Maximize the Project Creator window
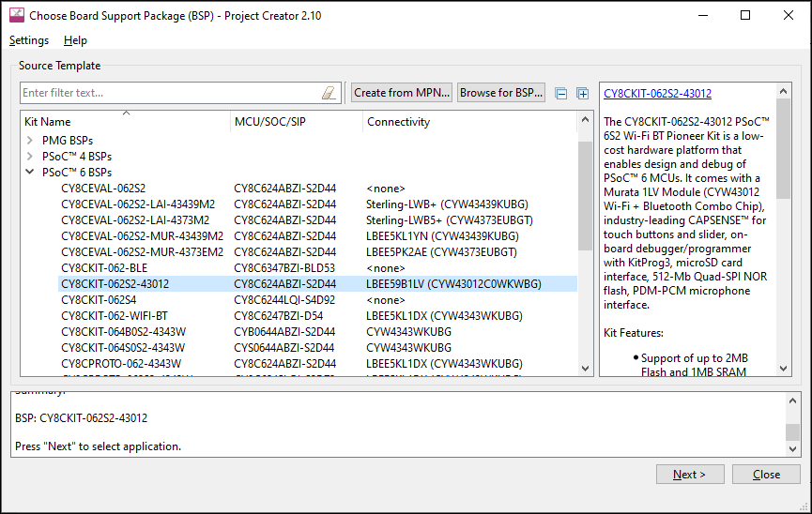The height and width of the screenshot is (514, 812). click(745, 16)
